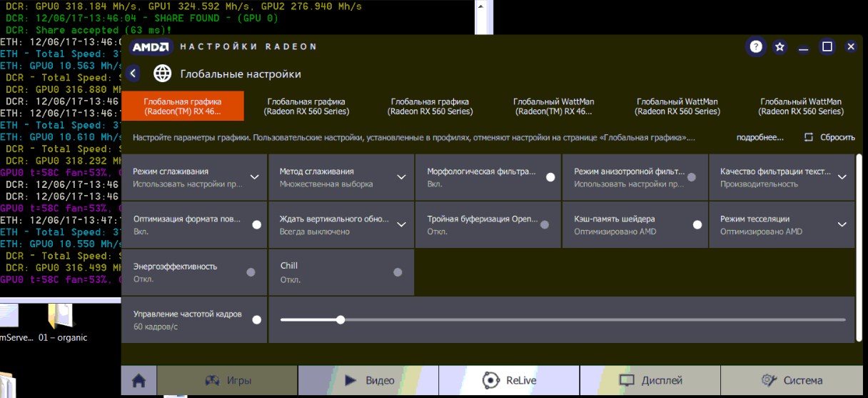Toggle Кэш-память шейдера switch
The width and height of the screenshot is (868, 398).
click(x=697, y=224)
